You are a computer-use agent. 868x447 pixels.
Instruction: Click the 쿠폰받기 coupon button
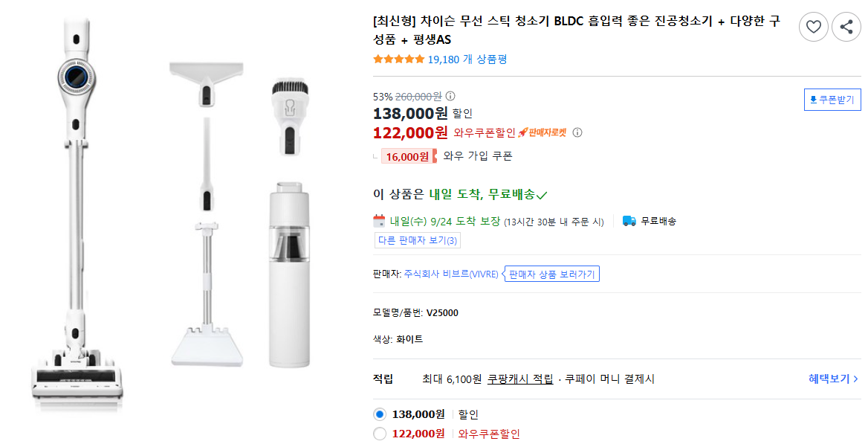click(832, 99)
